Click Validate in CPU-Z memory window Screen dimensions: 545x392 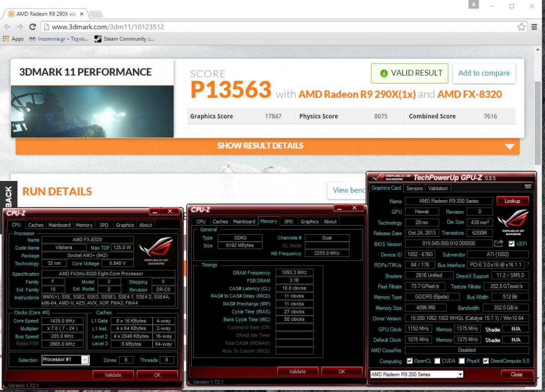[297, 372]
